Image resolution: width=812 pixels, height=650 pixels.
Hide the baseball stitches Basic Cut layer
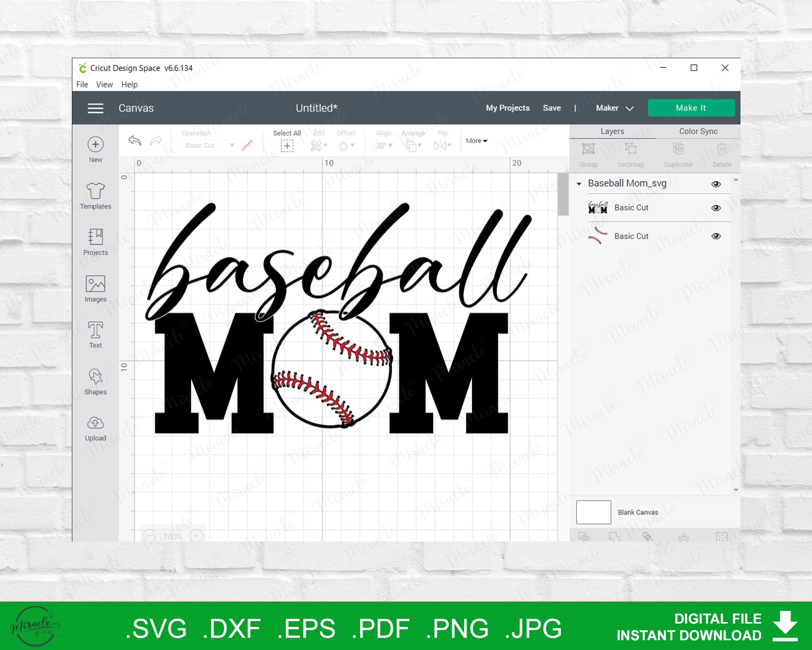[x=716, y=236]
